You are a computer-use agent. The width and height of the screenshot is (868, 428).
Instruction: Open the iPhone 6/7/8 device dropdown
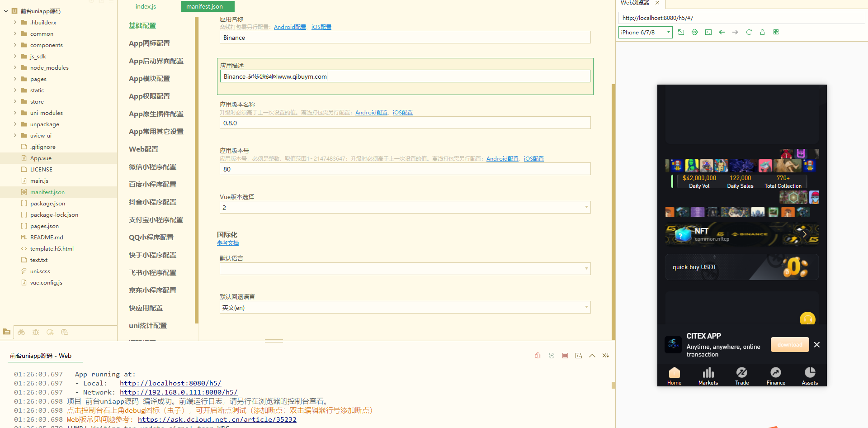tap(646, 32)
